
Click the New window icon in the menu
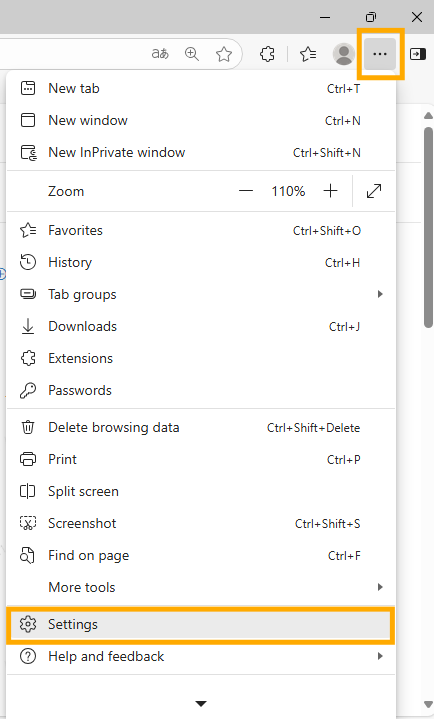pos(28,120)
